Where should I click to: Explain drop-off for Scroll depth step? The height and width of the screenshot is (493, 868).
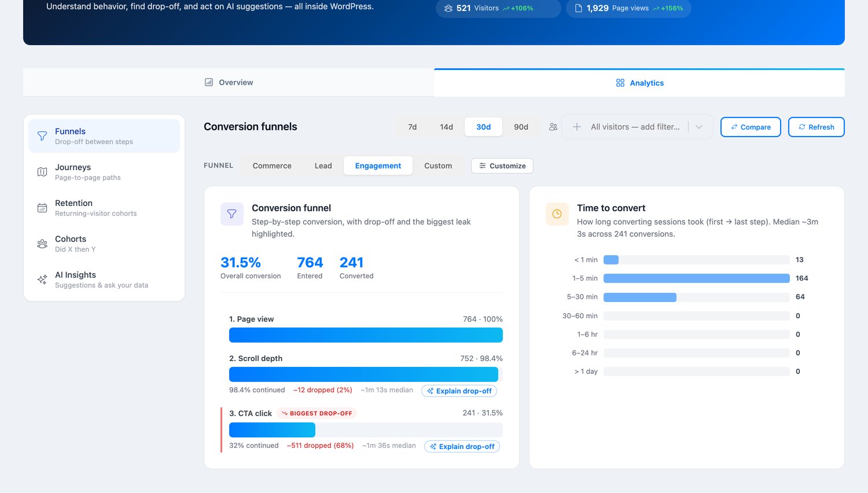(x=459, y=391)
